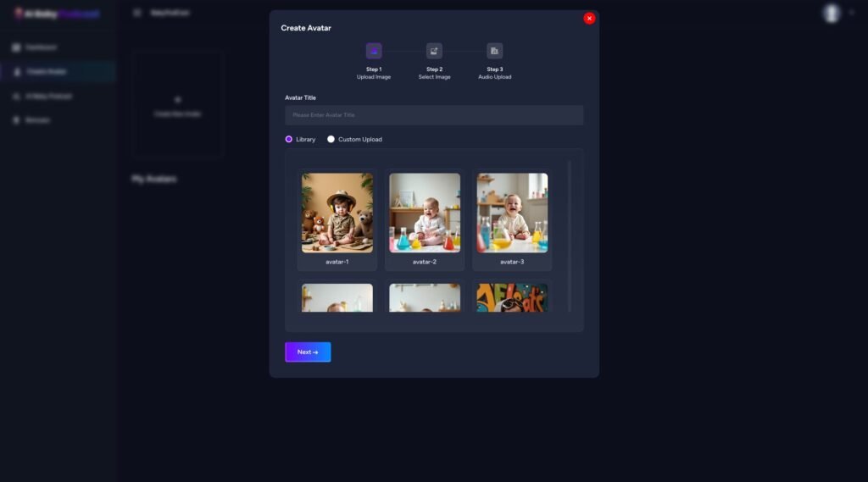Click the Step 3 Audio Upload icon
The height and width of the screenshot is (482, 868).
coord(494,51)
